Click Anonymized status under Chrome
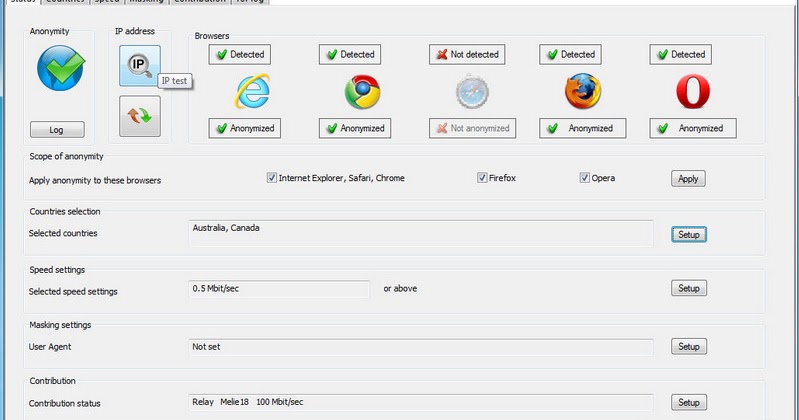 point(355,128)
